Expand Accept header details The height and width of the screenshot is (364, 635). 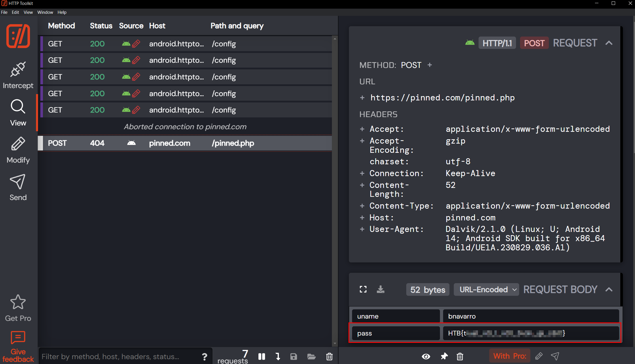[362, 129]
